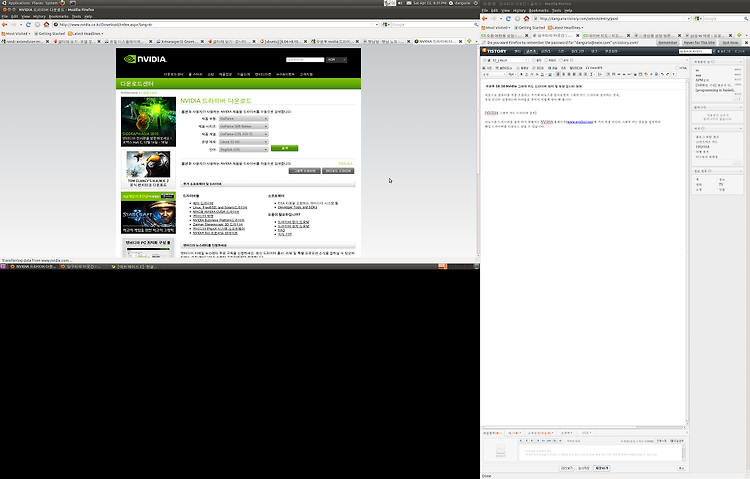Click the align-left icon in editor toolbar
Screen dimensions: 750x479
(558, 74)
